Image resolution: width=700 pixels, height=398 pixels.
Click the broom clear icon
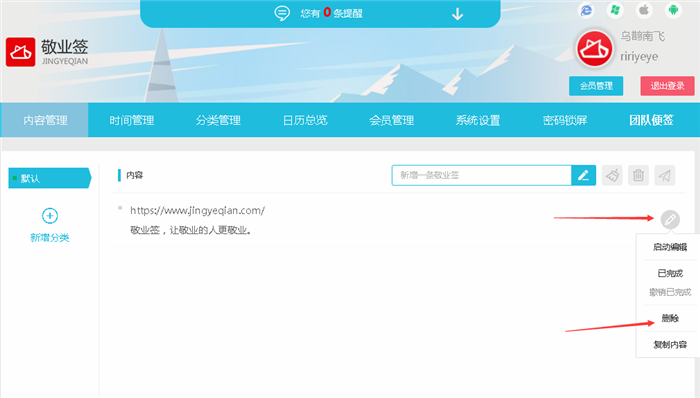point(612,175)
